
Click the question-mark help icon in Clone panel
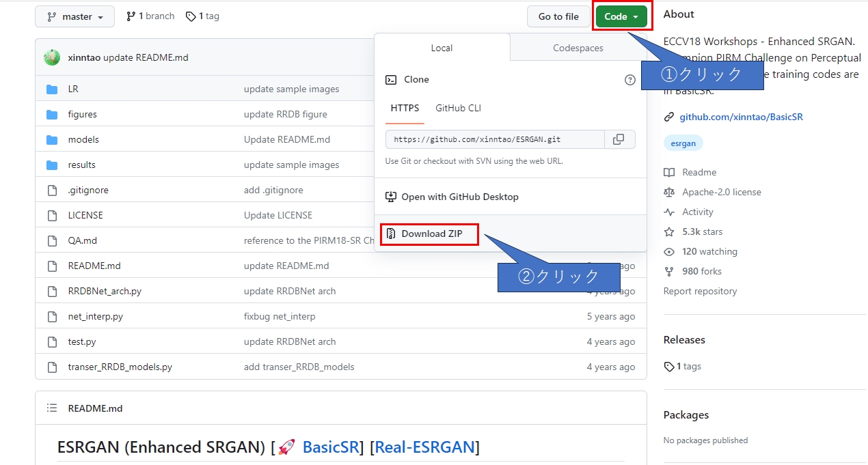[629, 80]
